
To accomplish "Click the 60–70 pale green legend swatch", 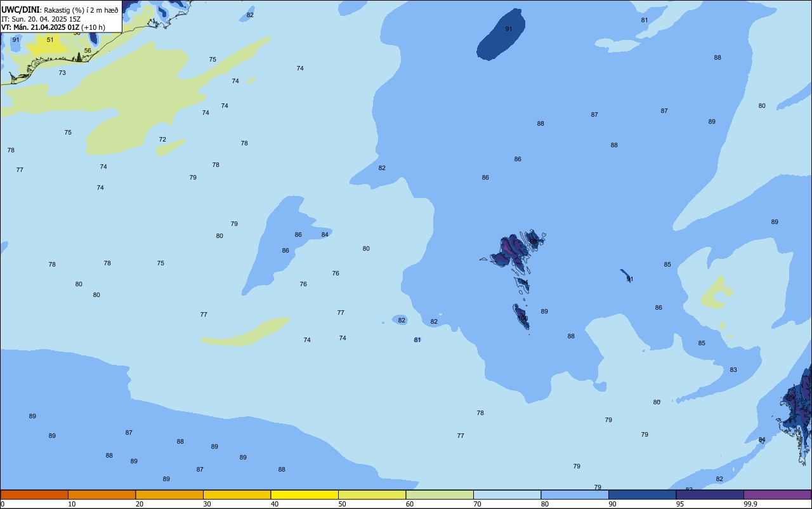I will point(440,494).
